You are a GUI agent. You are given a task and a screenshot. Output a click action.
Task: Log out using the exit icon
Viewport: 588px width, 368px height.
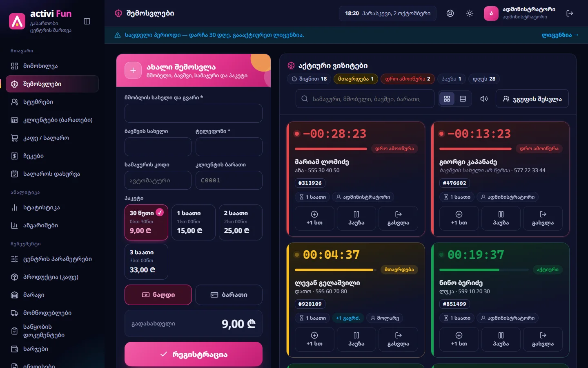570,13
